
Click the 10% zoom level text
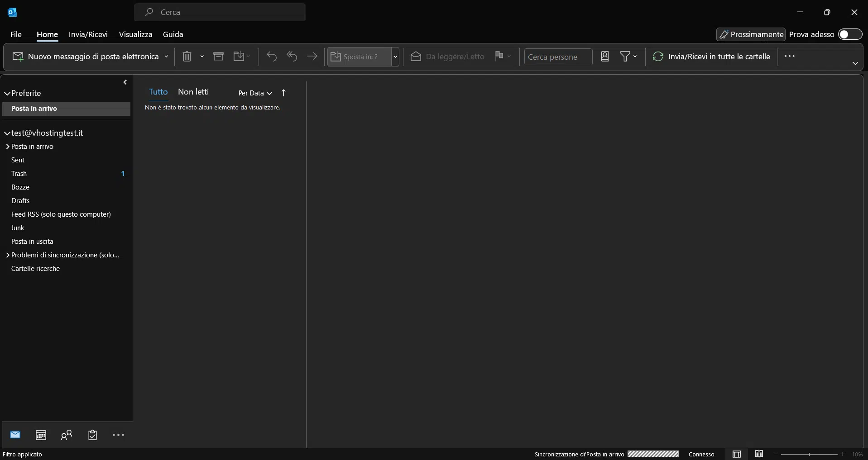(857, 454)
